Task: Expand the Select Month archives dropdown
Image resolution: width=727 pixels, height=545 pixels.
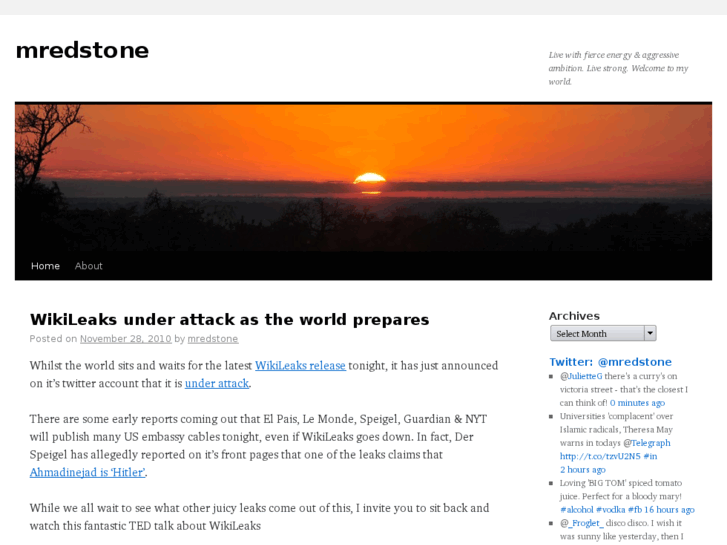Action: pos(603,333)
